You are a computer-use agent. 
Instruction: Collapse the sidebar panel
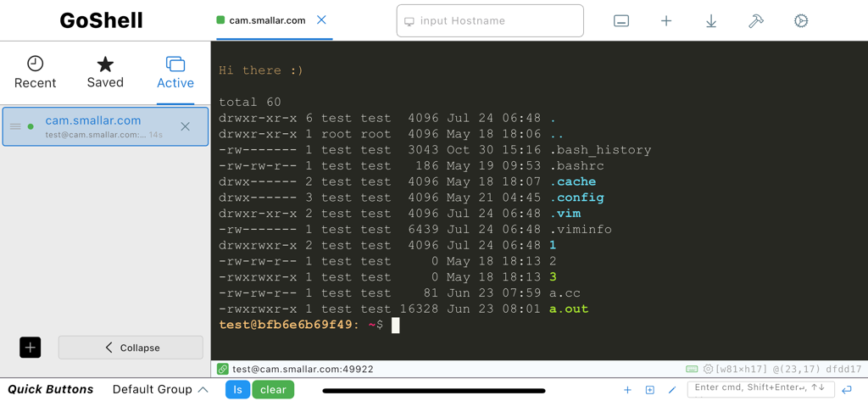pos(131,348)
